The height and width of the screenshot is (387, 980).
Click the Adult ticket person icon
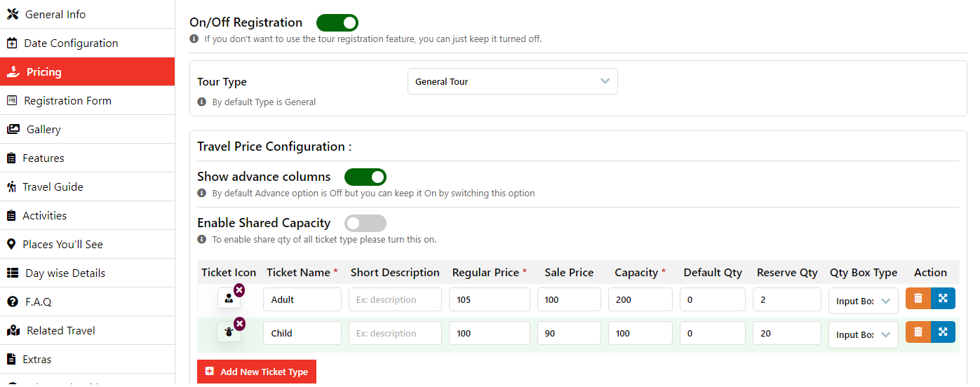(229, 299)
